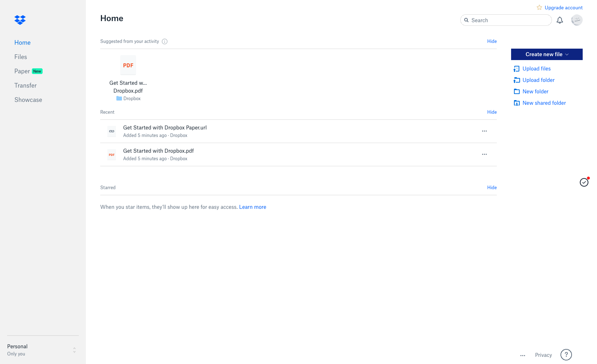Open Transfer in the sidebar
This screenshot has width=597, height=364.
tap(25, 85)
